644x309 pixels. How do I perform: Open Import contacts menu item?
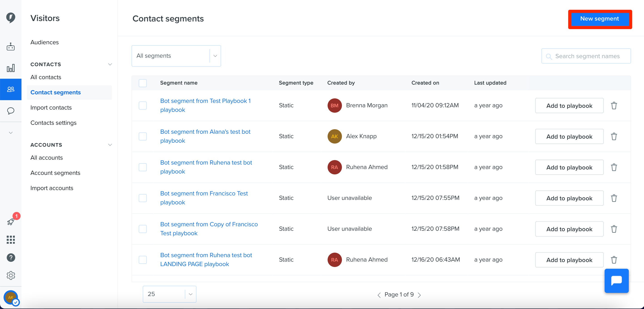pos(51,107)
